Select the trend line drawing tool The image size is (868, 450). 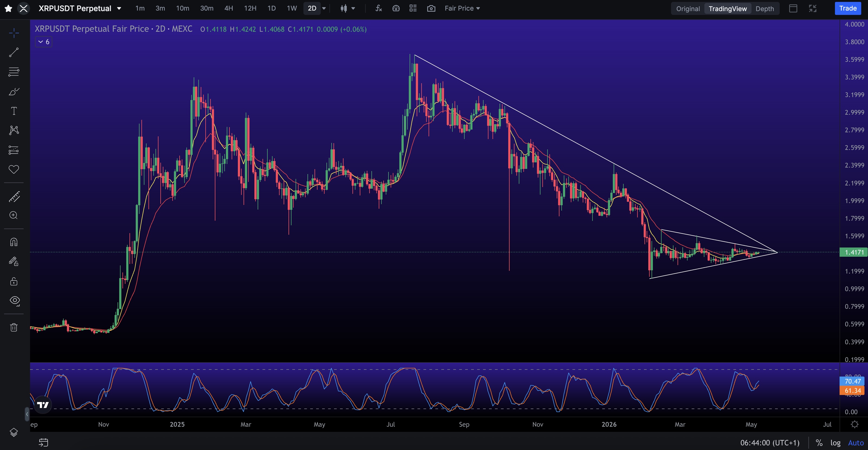14,52
